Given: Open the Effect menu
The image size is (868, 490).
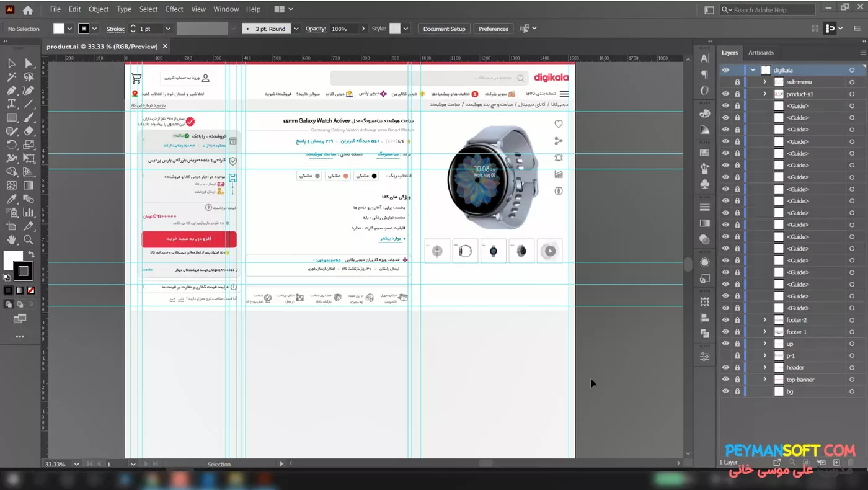Looking at the screenshot, I should [x=174, y=9].
